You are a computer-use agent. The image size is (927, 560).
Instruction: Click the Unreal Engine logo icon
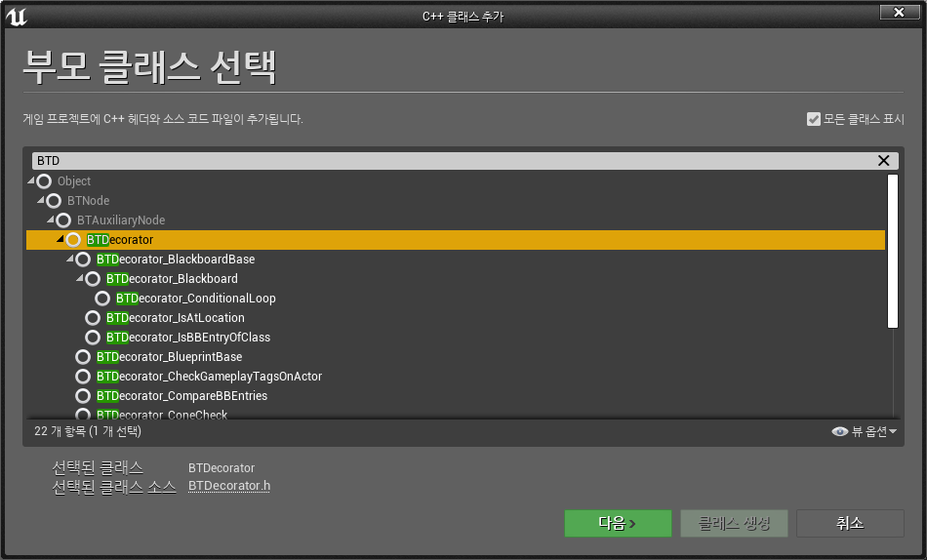point(17,17)
